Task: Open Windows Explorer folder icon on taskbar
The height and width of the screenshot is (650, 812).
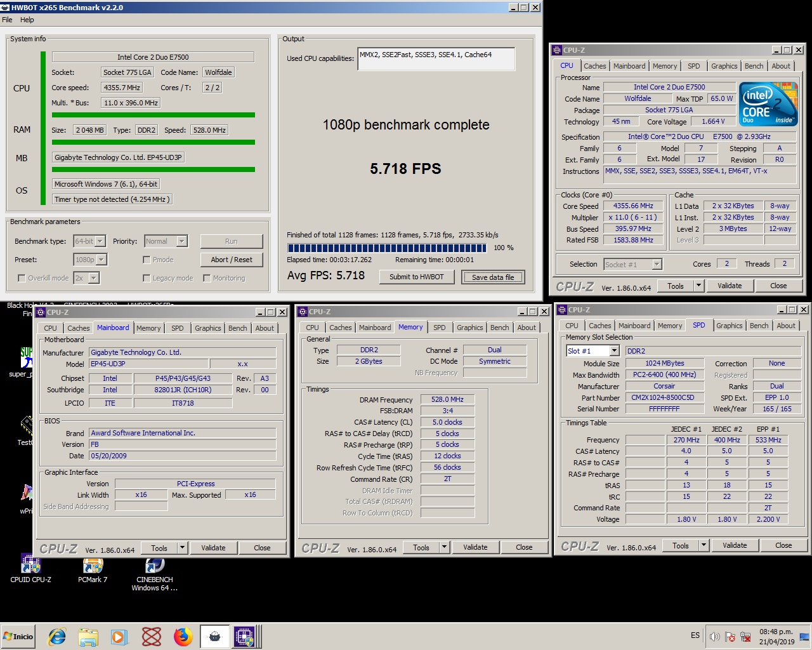Action: [x=88, y=636]
